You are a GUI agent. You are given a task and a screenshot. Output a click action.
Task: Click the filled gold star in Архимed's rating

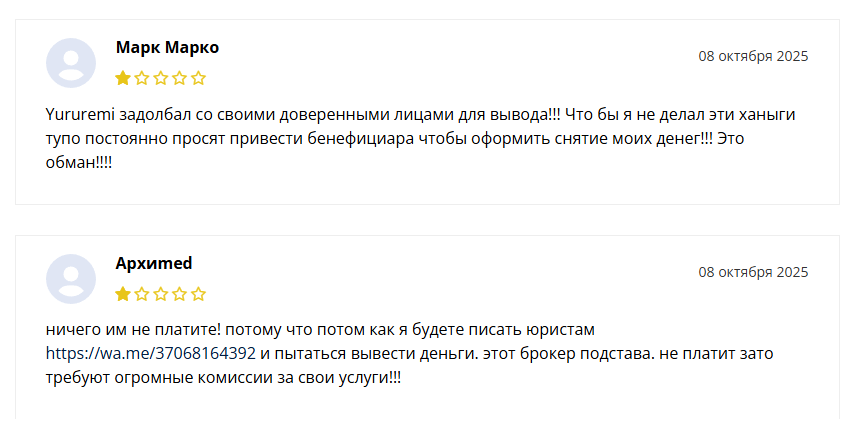[x=123, y=294]
